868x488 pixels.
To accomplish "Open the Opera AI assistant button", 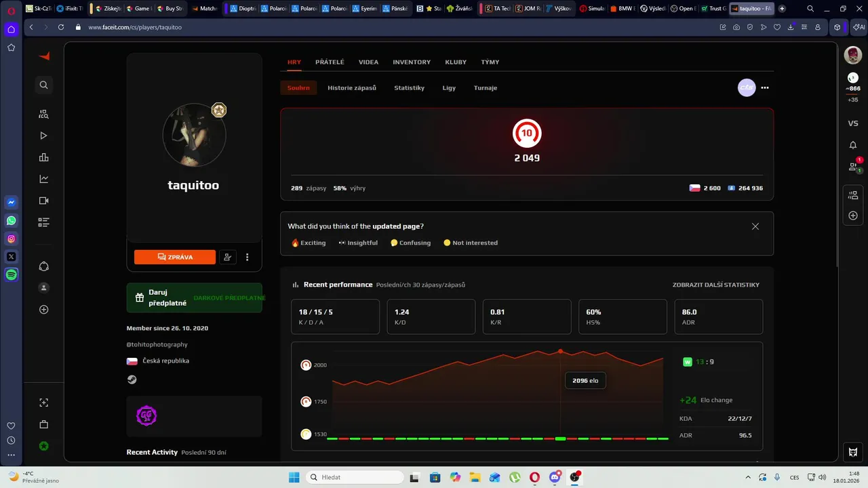I will (859, 27).
